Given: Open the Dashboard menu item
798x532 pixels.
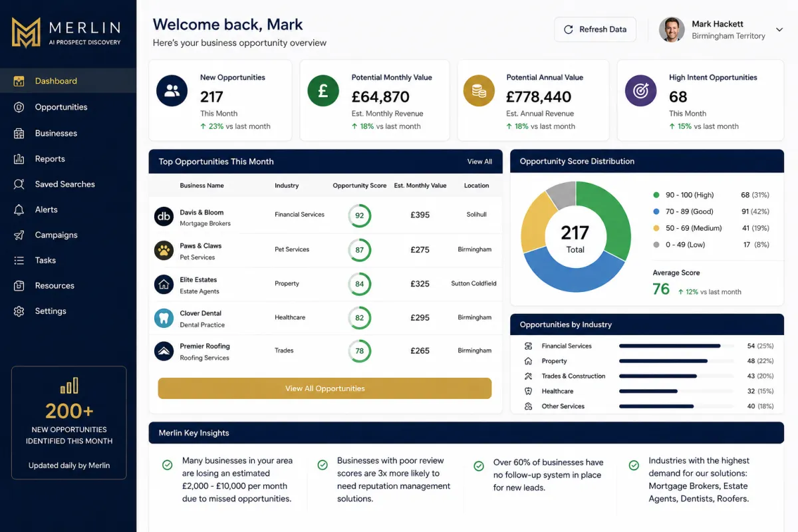Looking at the screenshot, I should 68,81.
